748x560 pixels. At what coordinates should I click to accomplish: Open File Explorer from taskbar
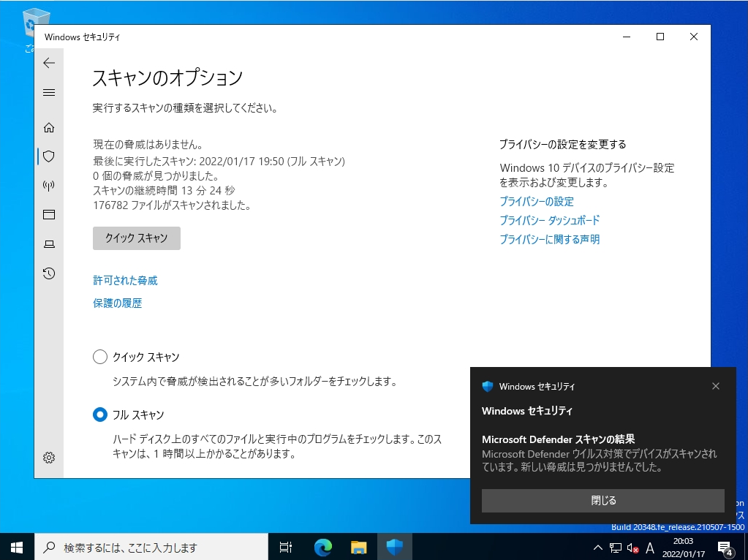click(x=359, y=548)
